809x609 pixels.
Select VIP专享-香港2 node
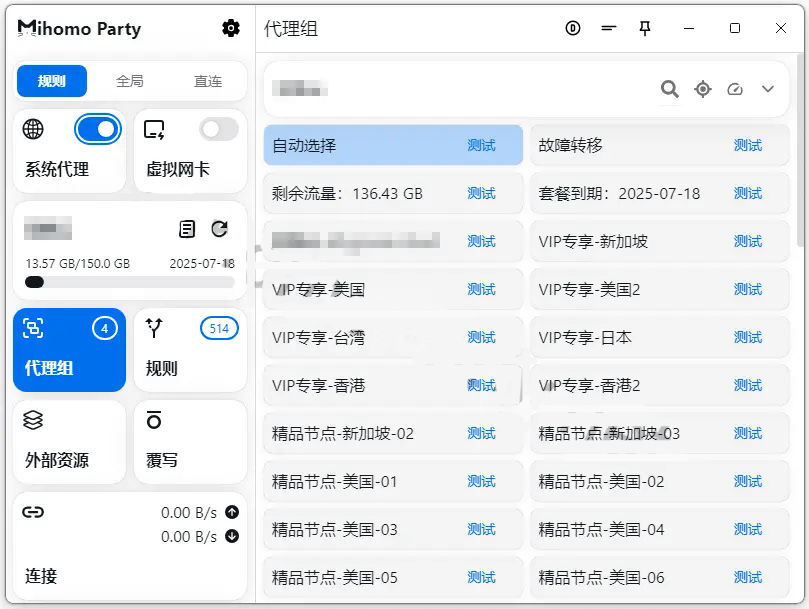[660, 385]
